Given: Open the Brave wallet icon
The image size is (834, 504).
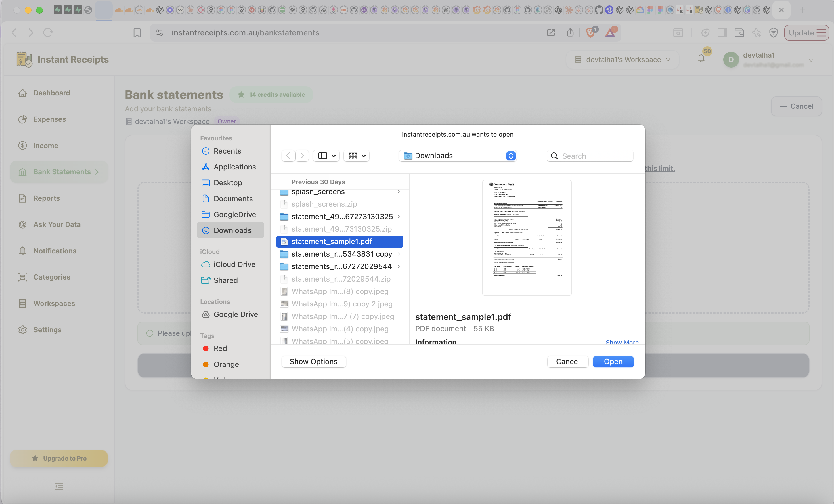Looking at the screenshot, I should coord(739,33).
